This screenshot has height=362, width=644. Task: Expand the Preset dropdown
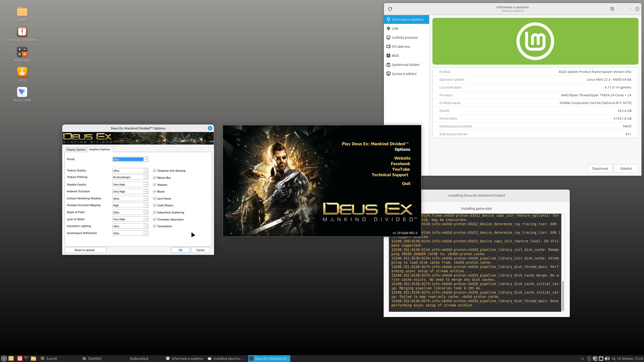click(x=145, y=159)
